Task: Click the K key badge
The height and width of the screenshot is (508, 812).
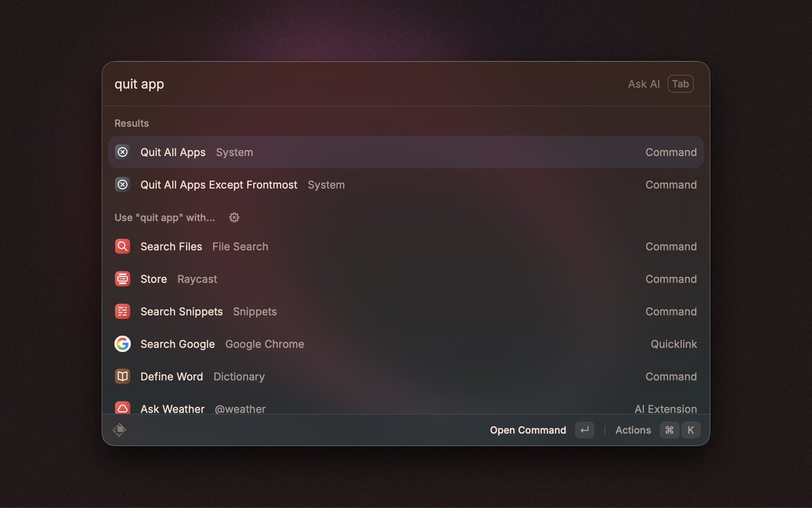Action: click(691, 430)
